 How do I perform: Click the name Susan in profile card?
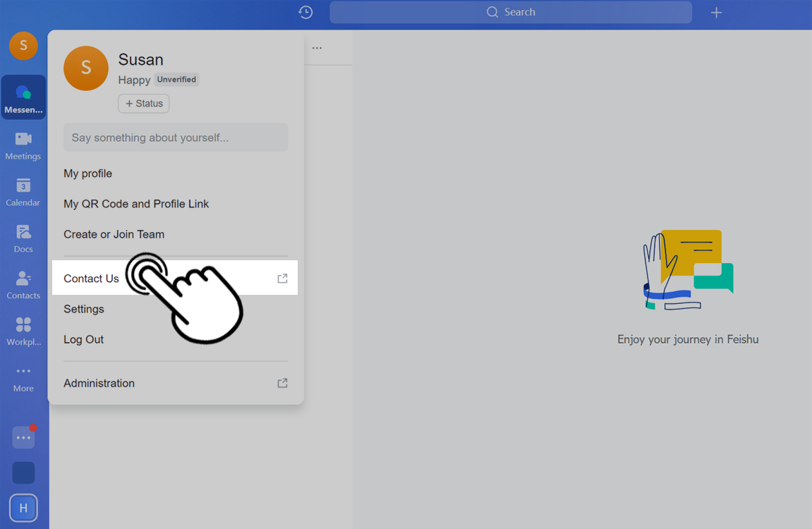140,59
